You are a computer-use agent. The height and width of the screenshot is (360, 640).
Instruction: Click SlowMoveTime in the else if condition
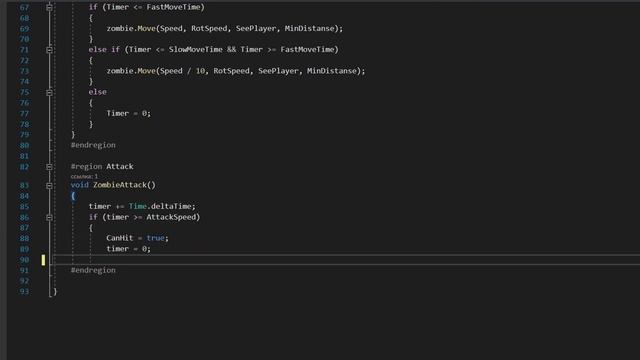pos(196,49)
